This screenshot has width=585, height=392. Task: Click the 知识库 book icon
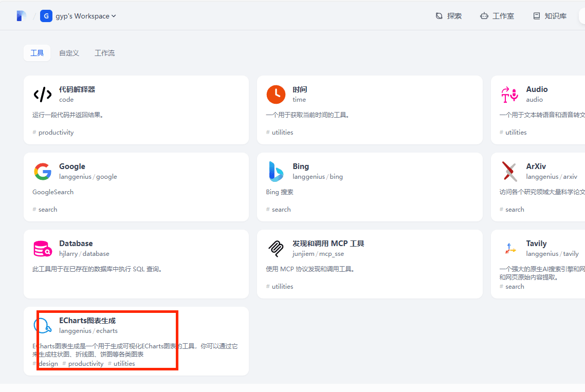(537, 16)
